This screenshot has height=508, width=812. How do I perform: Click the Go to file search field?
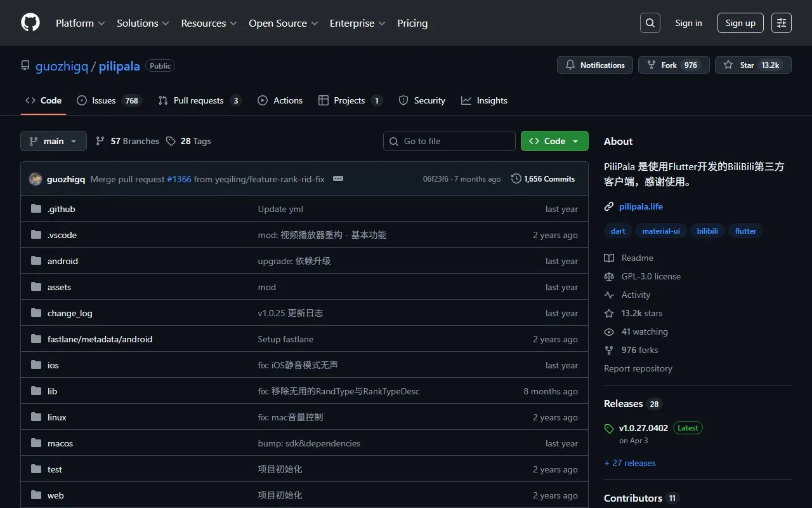click(449, 141)
